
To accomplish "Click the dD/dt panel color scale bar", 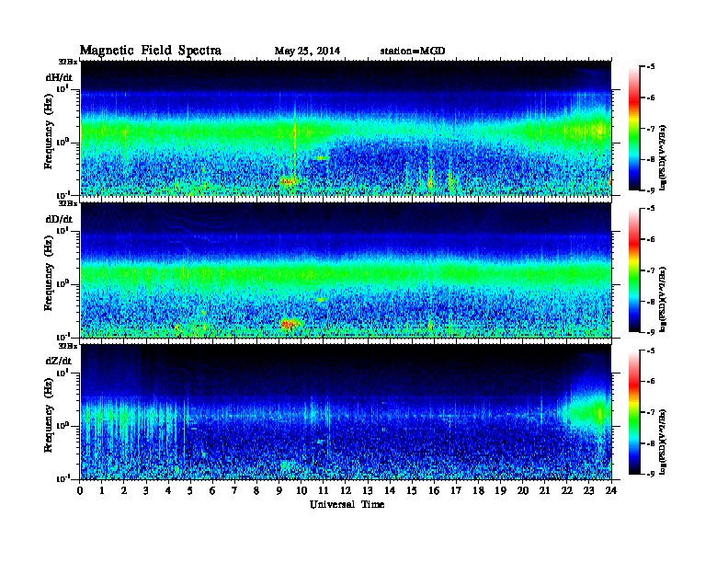I will coord(634,270).
